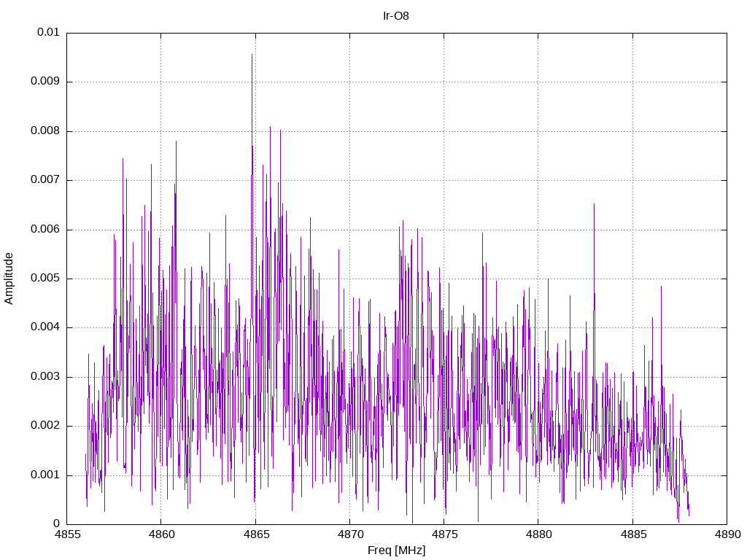The height and width of the screenshot is (560, 747).
Task: Click the 0.01 y-axis tick label
Action: [48, 32]
